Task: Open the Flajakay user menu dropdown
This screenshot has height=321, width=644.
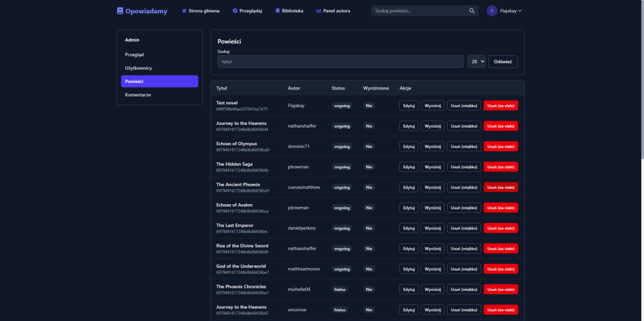Action: point(510,11)
